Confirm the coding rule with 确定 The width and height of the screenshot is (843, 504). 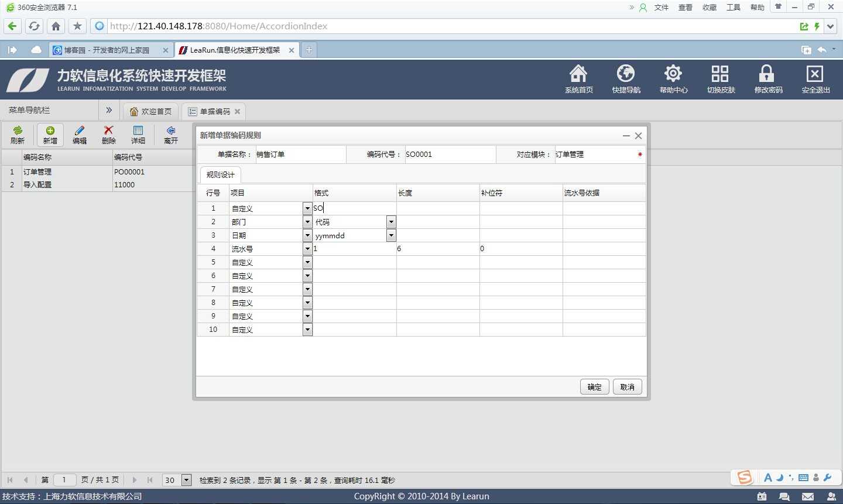(594, 386)
